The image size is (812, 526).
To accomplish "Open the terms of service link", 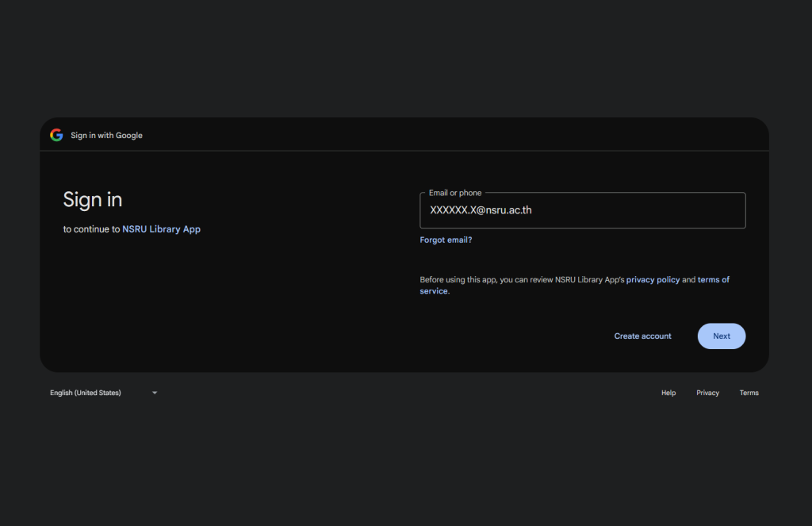I will pyautogui.click(x=713, y=280).
